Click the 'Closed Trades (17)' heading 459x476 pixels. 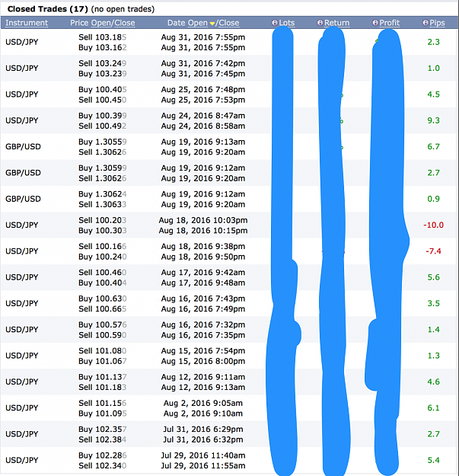click(x=48, y=9)
